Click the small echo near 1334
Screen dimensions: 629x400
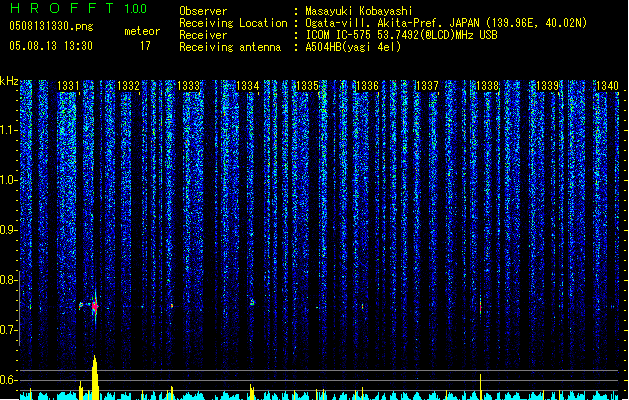252,302
